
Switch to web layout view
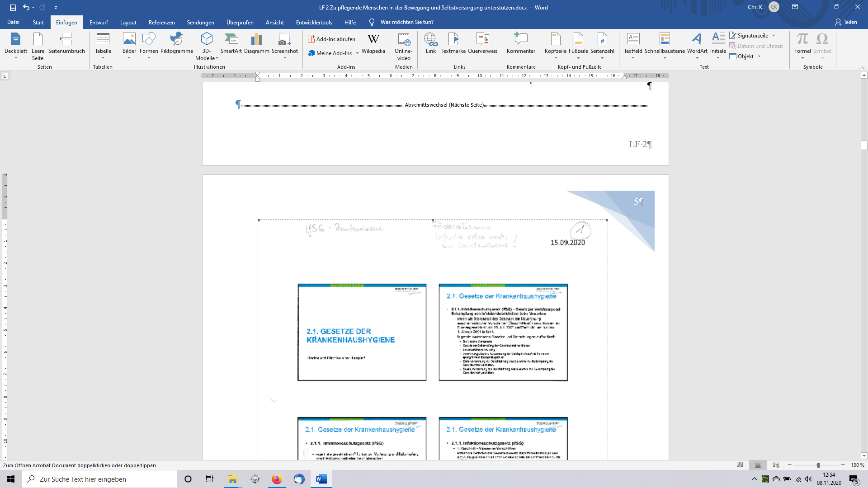click(x=776, y=465)
